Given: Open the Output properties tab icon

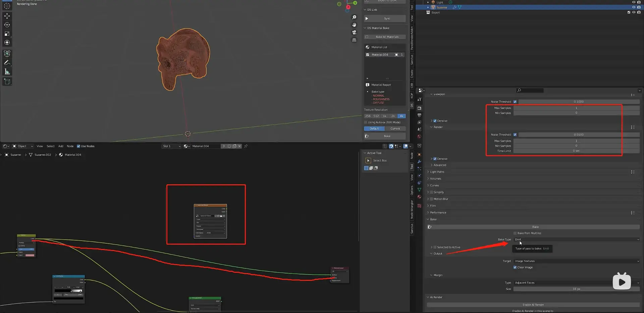Looking at the screenshot, I should [x=419, y=115].
